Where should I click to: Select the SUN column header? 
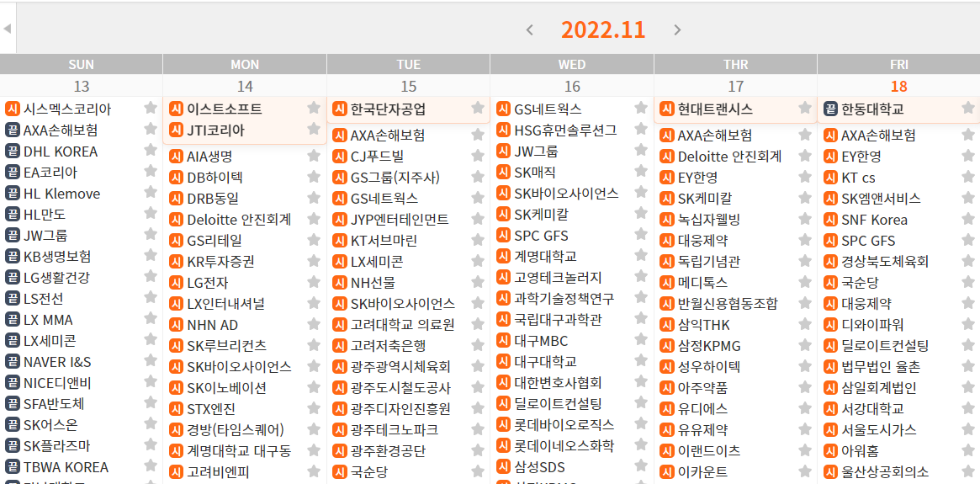pyautogui.click(x=82, y=65)
